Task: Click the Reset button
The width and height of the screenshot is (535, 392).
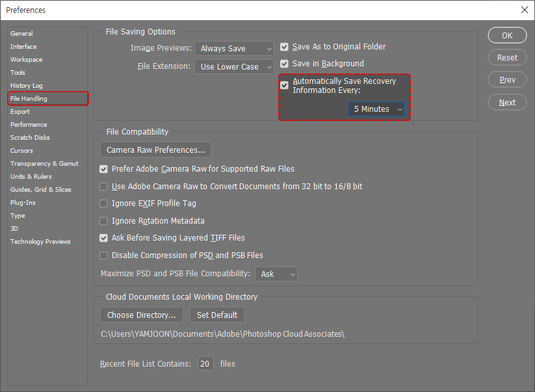Action: [507, 58]
